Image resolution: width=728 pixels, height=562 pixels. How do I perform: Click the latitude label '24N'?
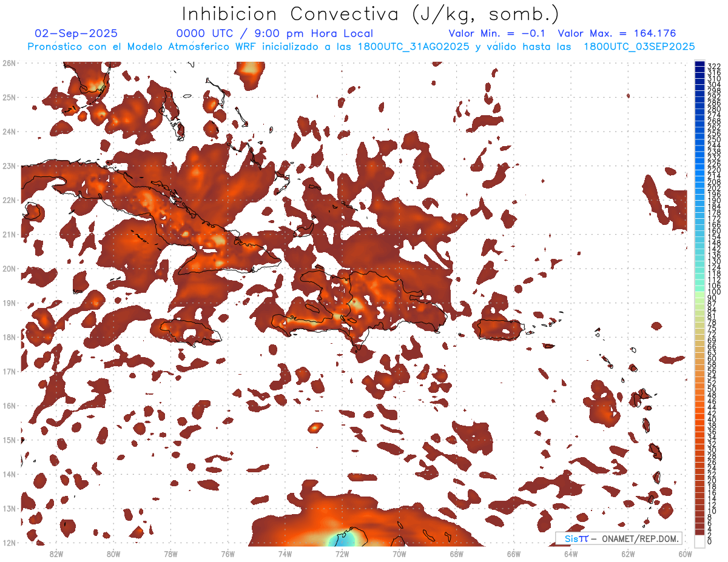point(8,131)
